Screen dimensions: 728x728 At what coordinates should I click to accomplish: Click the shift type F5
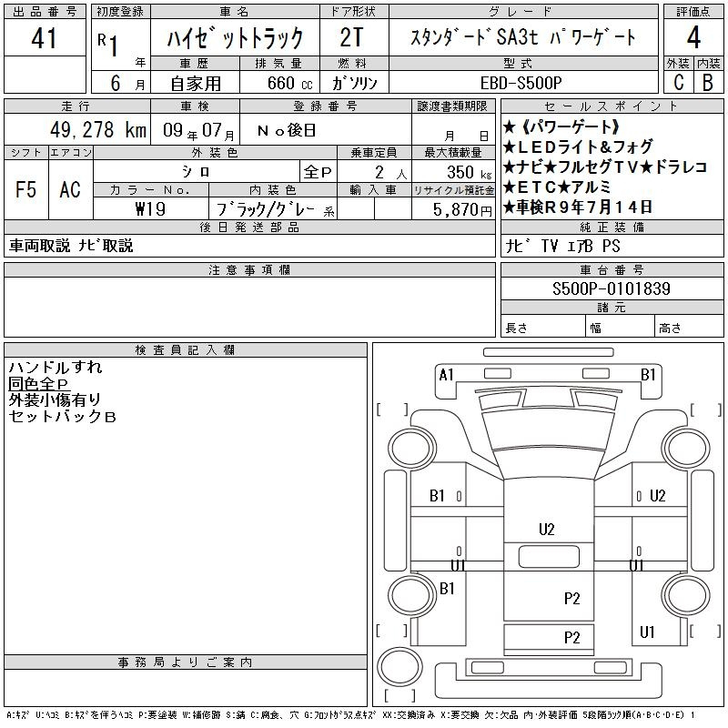(x=25, y=189)
